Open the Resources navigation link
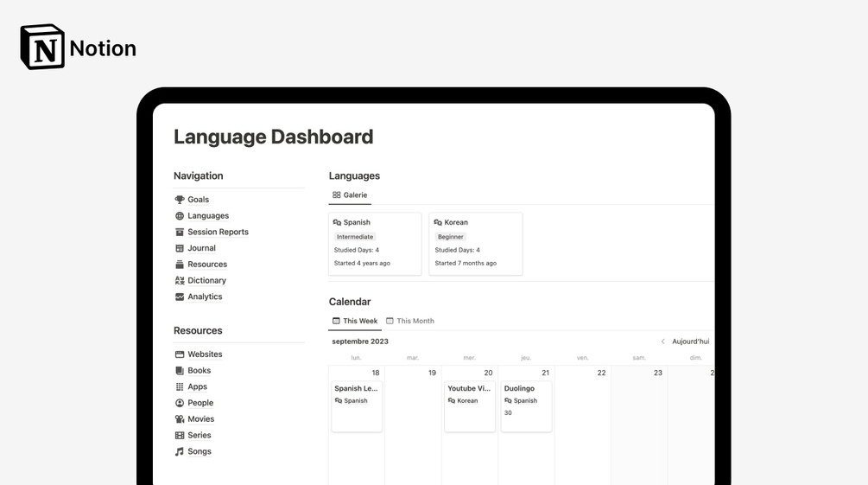The height and width of the screenshot is (485, 868). 207,265
